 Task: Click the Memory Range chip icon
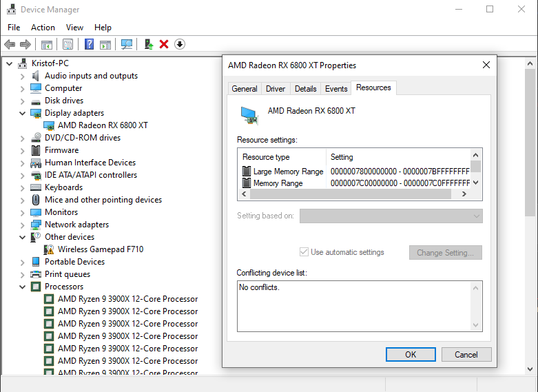(247, 183)
